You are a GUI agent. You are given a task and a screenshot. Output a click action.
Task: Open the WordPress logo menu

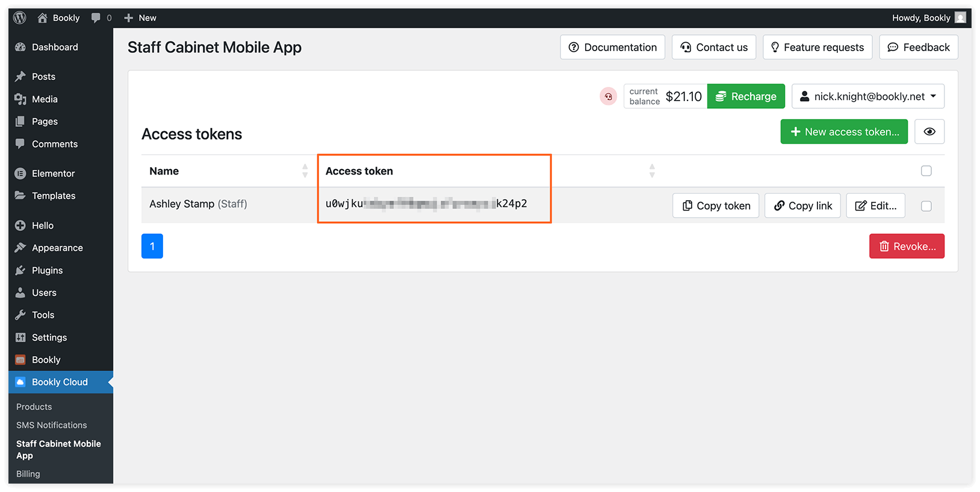coord(20,18)
